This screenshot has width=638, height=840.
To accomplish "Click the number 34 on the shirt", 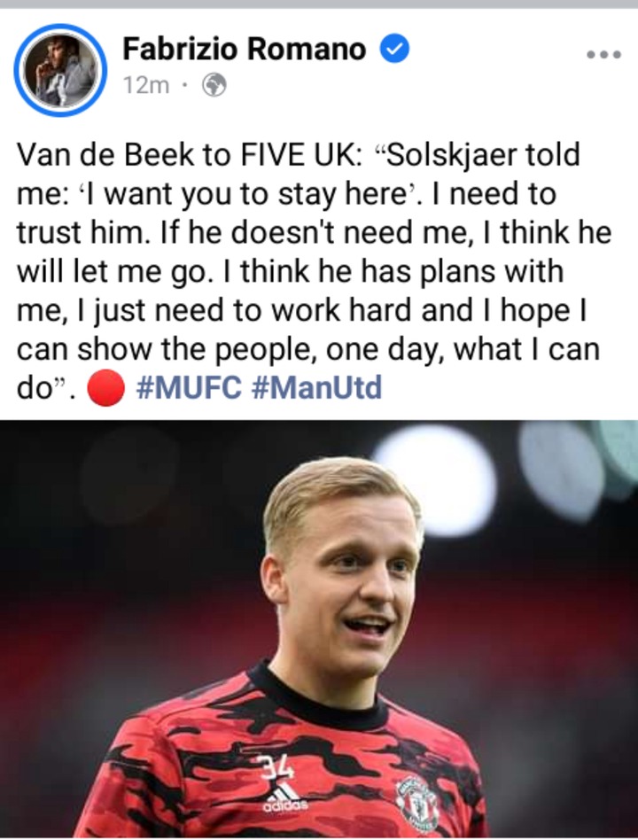I will (x=277, y=766).
